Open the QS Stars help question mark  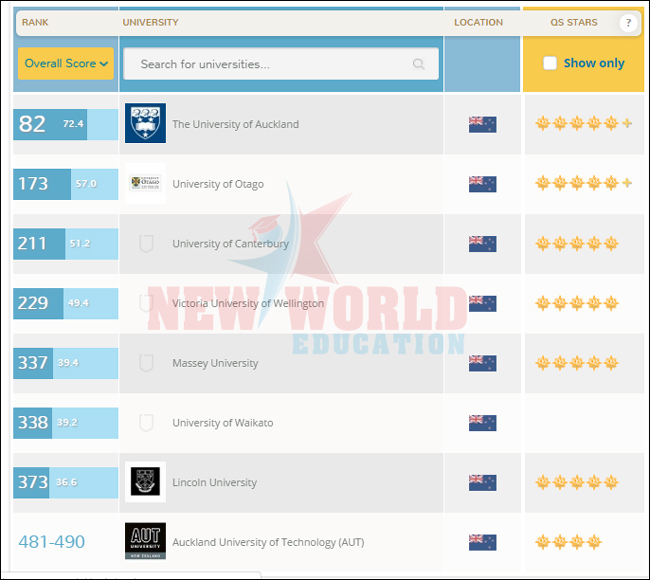pyautogui.click(x=628, y=22)
